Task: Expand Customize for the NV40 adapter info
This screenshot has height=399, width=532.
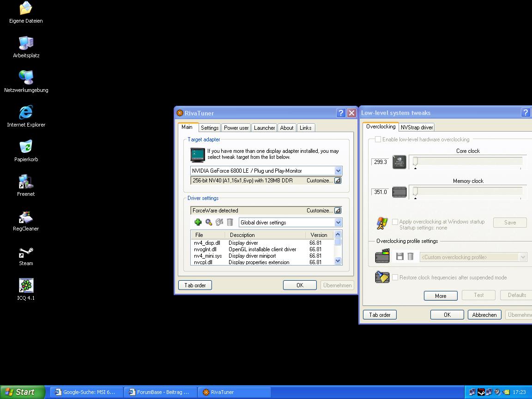Action: coord(338,181)
